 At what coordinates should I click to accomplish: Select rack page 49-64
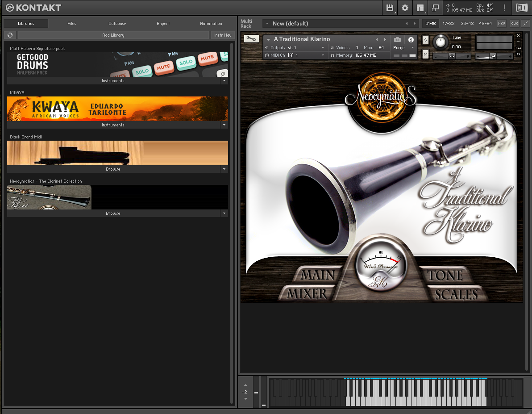click(x=486, y=23)
